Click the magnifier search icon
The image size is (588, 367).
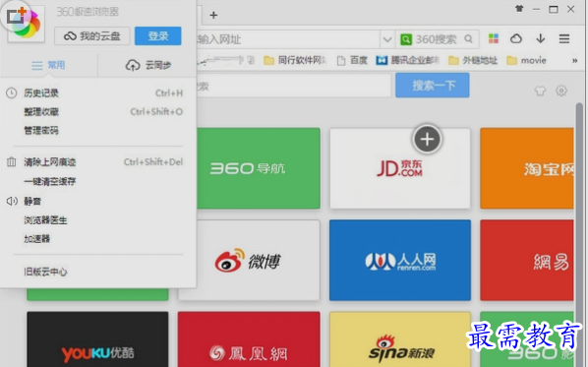(468, 38)
